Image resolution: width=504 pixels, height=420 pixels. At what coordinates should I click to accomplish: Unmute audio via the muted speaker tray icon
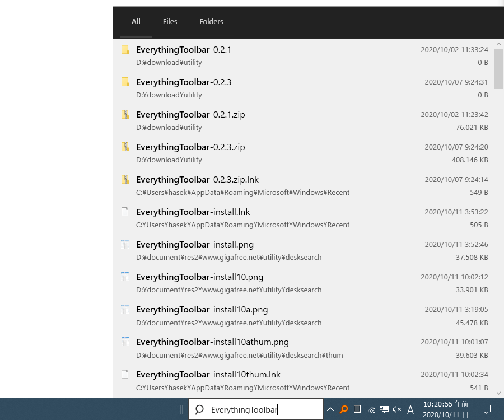(x=397, y=409)
